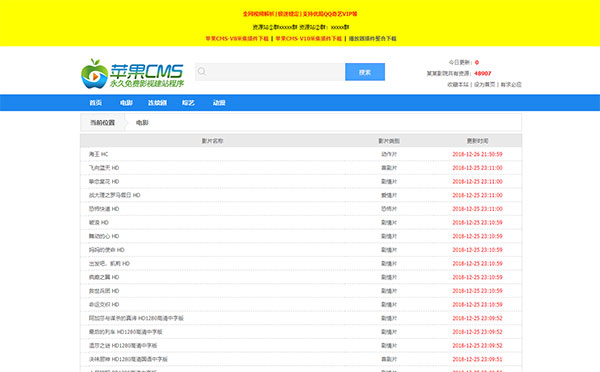Open the movie 舞动的心 HD
The height and width of the screenshot is (372, 600).
pyautogui.click(x=104, y=236)
